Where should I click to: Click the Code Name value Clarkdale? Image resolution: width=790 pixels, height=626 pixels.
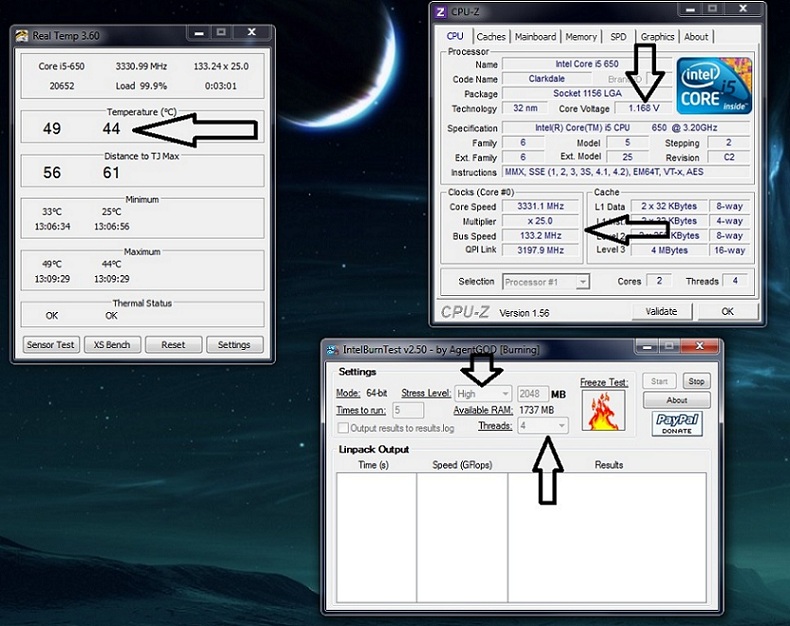click(547, 79)
